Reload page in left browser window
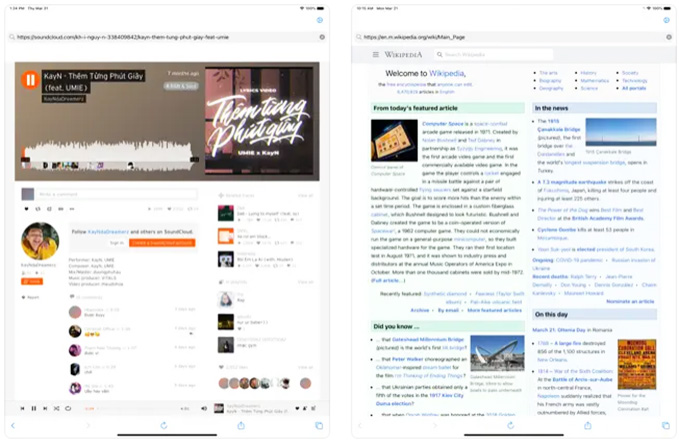Image resolution: width=679 pixels, height=446 pixels. (x=164, y=426)
